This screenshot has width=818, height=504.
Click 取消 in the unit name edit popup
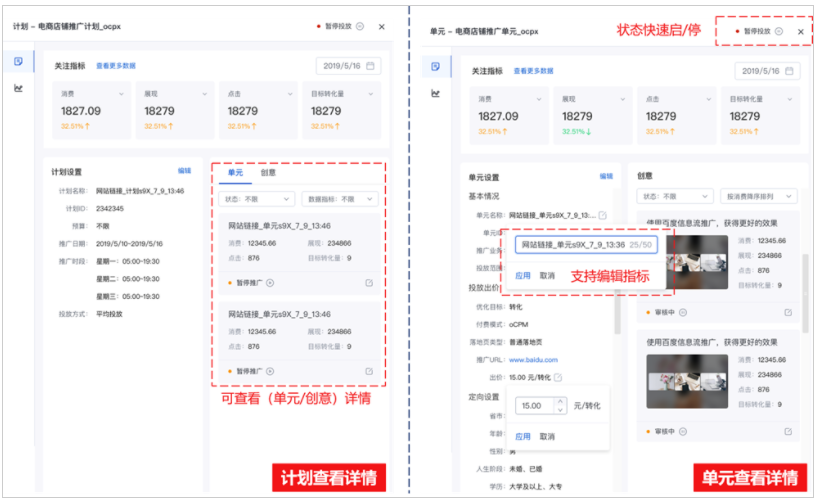pos(547,275)
